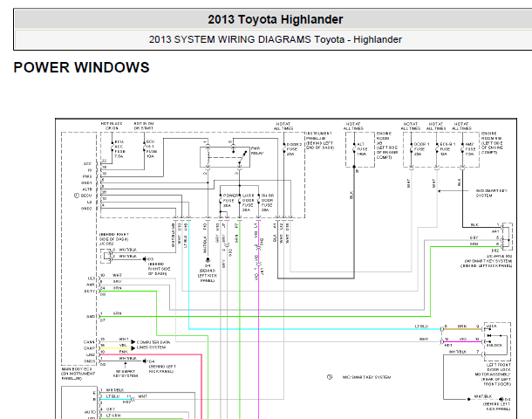Click the LIN2 pin label
The width and height of the screenshot is (532, 419).
pos(90,354)
